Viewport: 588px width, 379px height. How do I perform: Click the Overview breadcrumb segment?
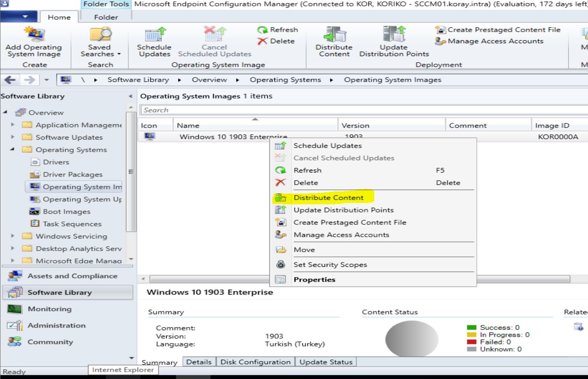point(209,80)
